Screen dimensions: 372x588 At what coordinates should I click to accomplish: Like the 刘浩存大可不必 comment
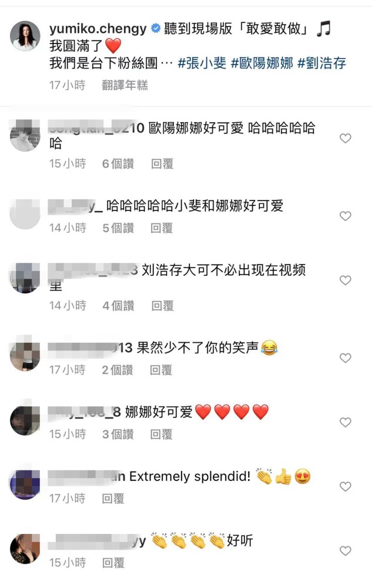tap(346, 280)
